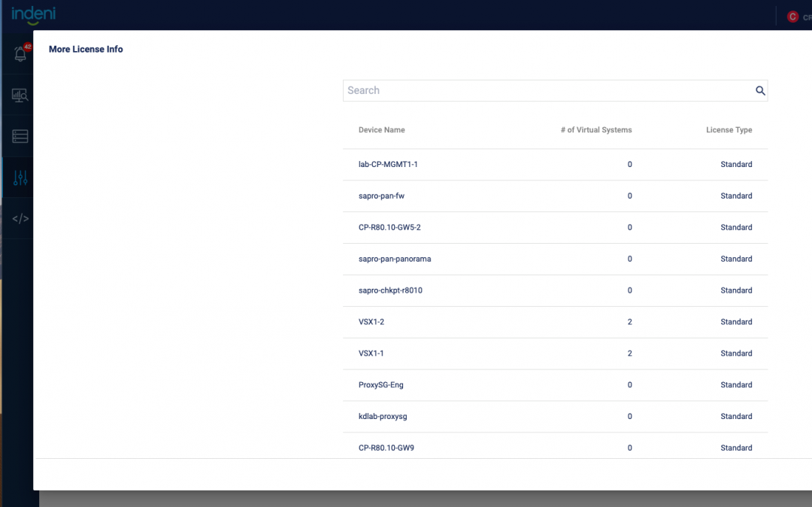This screenshot has height=507, width=812.
Task: Sort by Device Name column header
Action: (x=382, y=130)
